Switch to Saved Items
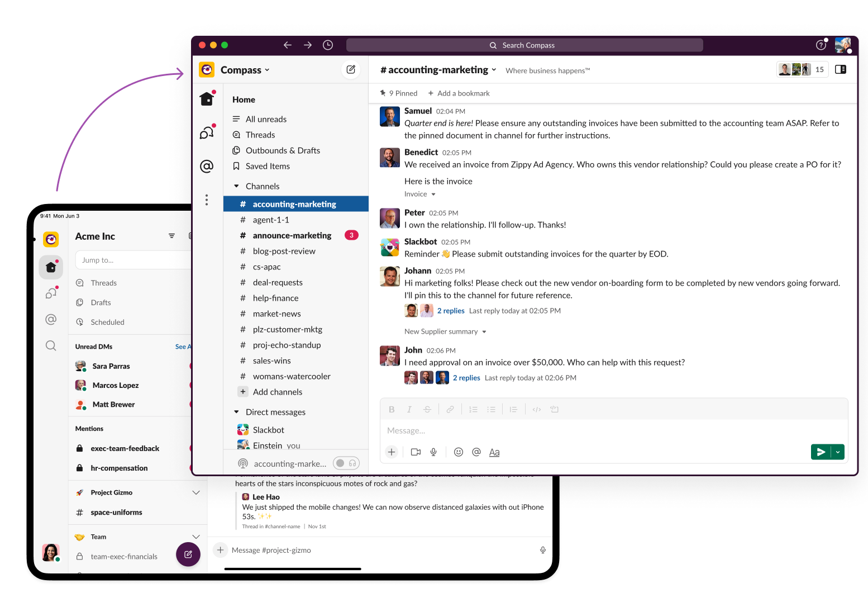Viewport: 868px width, 607px height. tap(268, 166)
